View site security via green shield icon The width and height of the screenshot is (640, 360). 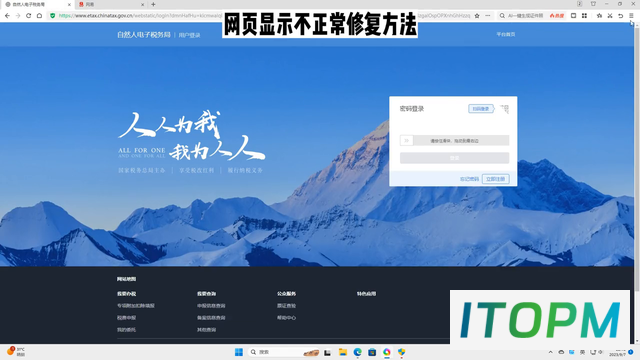click(x=52, y=16)
